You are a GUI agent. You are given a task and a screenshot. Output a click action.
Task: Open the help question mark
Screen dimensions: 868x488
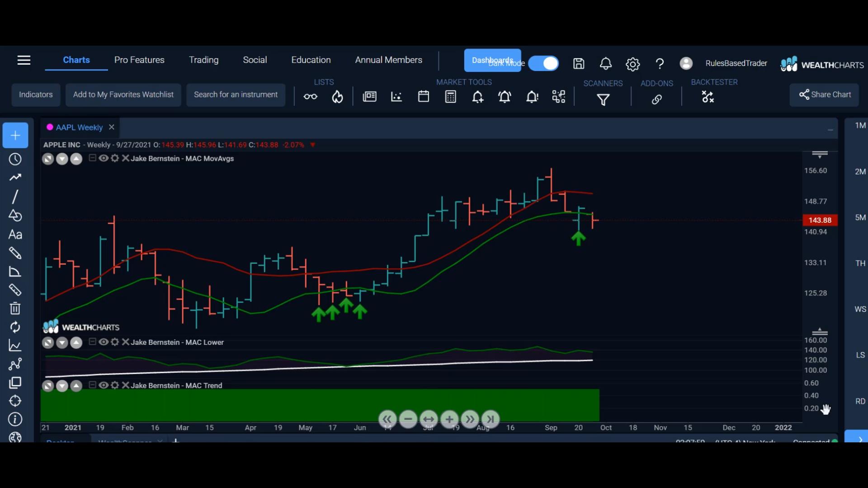tap(660, 64)
